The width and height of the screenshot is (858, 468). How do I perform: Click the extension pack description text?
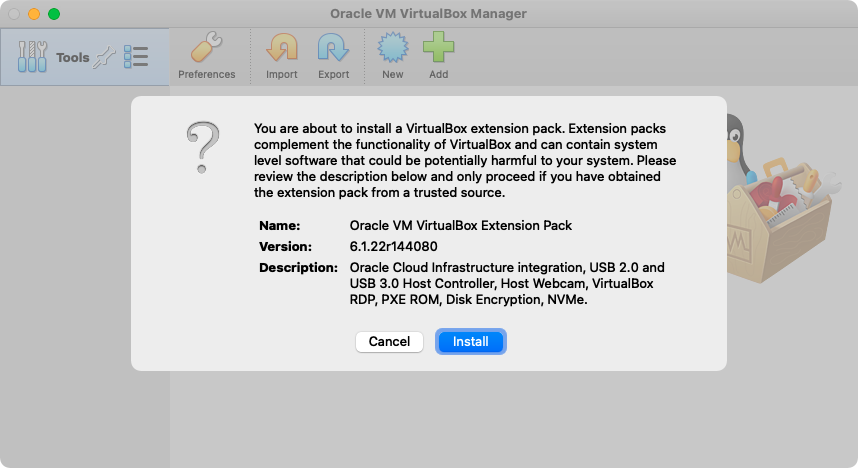pyautogui.click(x=507, y=283)
